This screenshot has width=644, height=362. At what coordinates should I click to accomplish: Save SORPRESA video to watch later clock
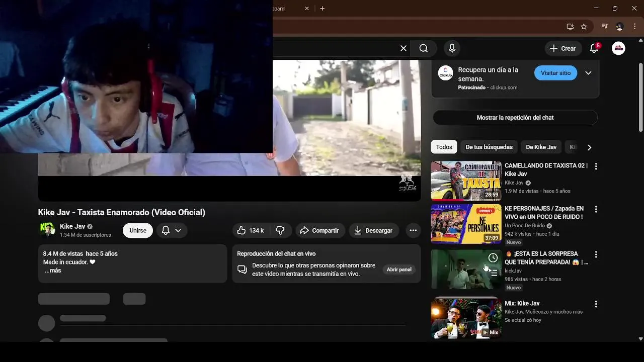pyautogui.click(x=493, y=258)
